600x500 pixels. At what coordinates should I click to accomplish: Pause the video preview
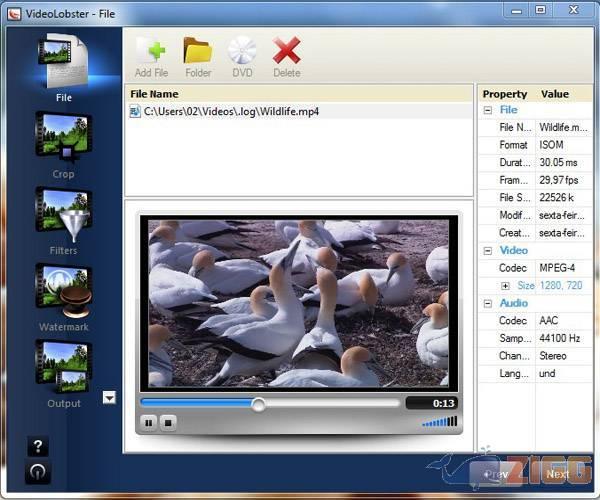(x=148, y=423)
